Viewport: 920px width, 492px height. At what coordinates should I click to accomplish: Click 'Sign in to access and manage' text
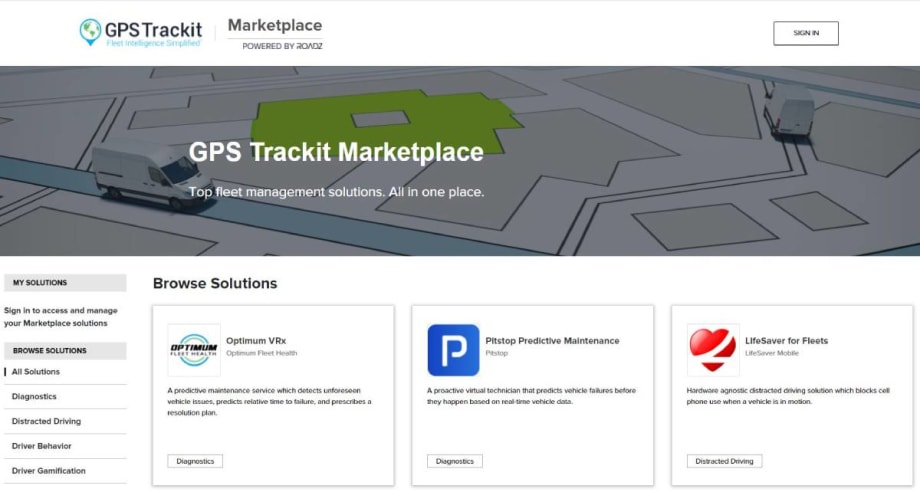click(x=61, y=317)
